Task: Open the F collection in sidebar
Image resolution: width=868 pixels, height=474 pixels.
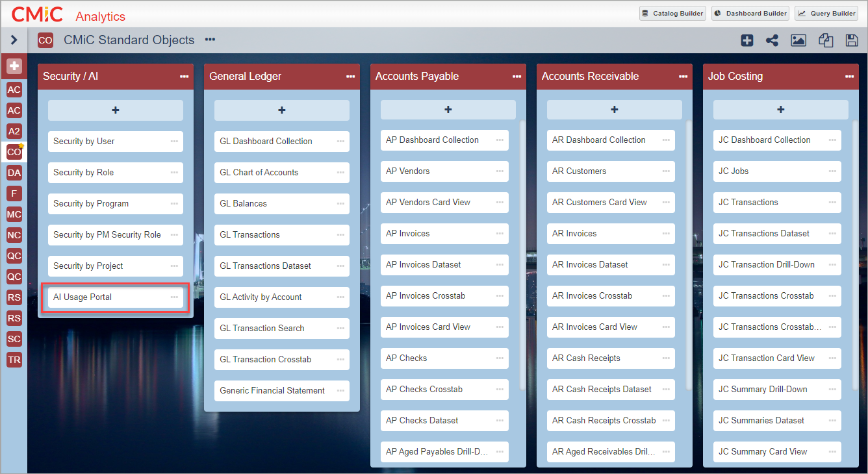Action: 14,193
